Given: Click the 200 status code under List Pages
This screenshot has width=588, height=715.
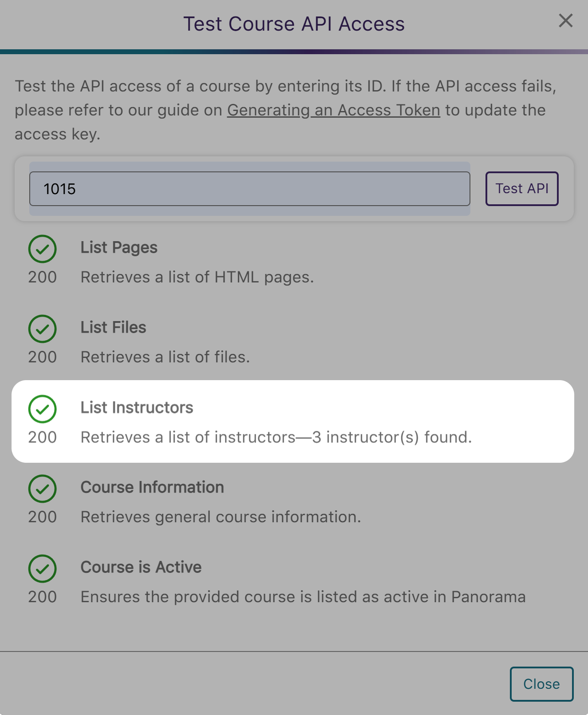Looking at the screenshot, I should pyautogui.click(x=42, y=277).
